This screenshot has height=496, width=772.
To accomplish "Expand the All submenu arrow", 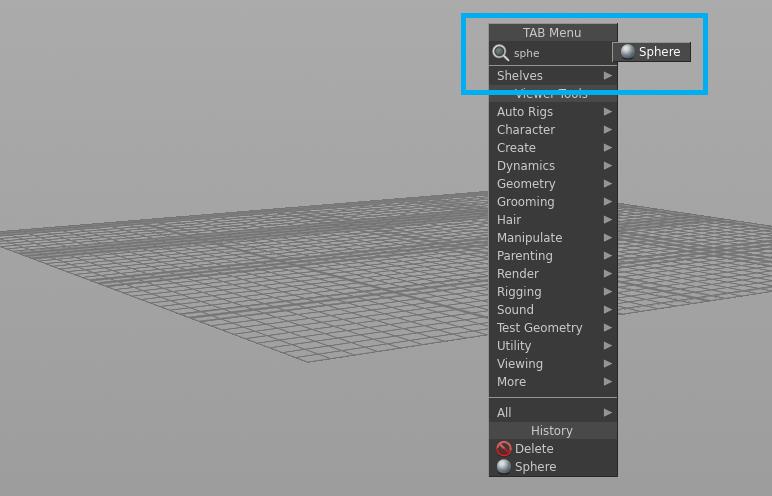I will [x=607, y=412].
